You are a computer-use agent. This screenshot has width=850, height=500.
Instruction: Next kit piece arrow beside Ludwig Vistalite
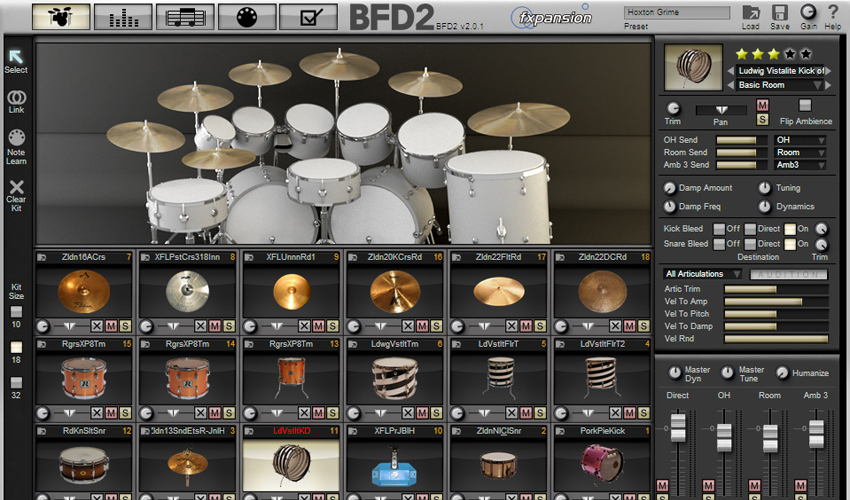(828, 70)
